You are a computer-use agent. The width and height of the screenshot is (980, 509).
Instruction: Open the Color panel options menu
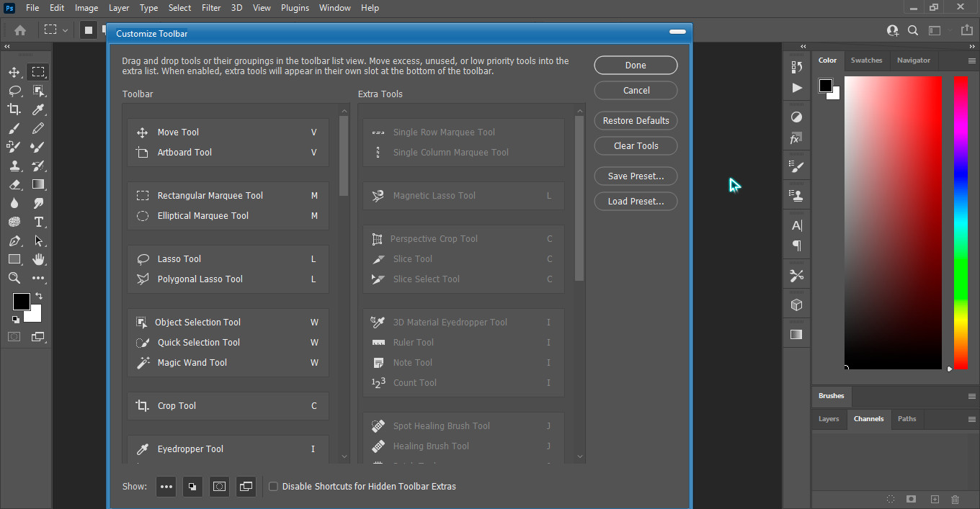coord(971,60)
